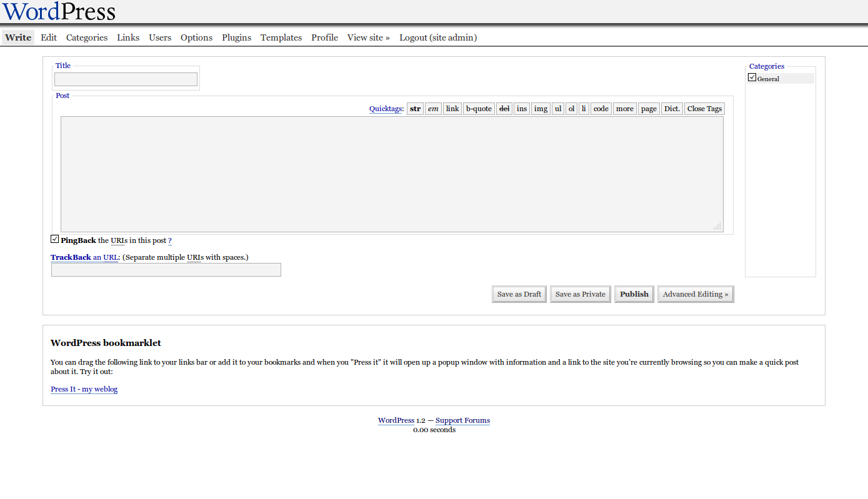
Task: Open the Users admin page
Action: tap(160, 37)
